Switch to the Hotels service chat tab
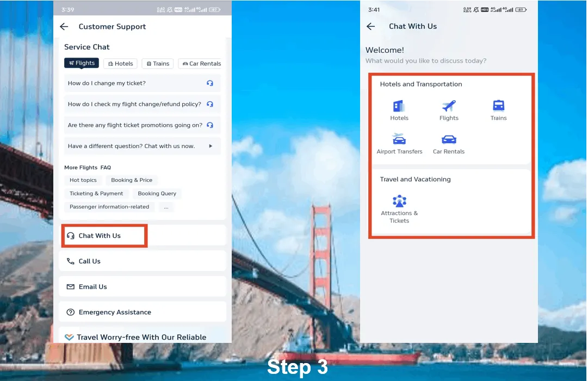This screenshot has width=588, height=381. tap(121, 64)
